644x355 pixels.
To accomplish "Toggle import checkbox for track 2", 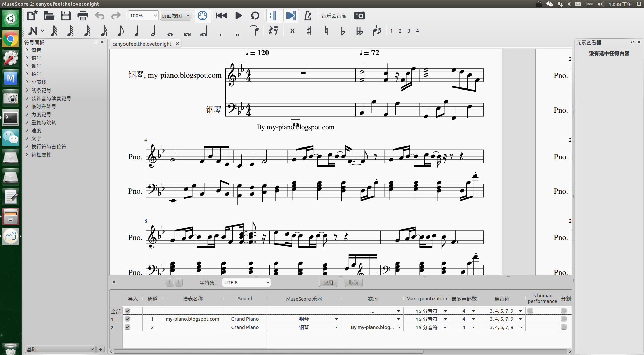I will point(127,327).
